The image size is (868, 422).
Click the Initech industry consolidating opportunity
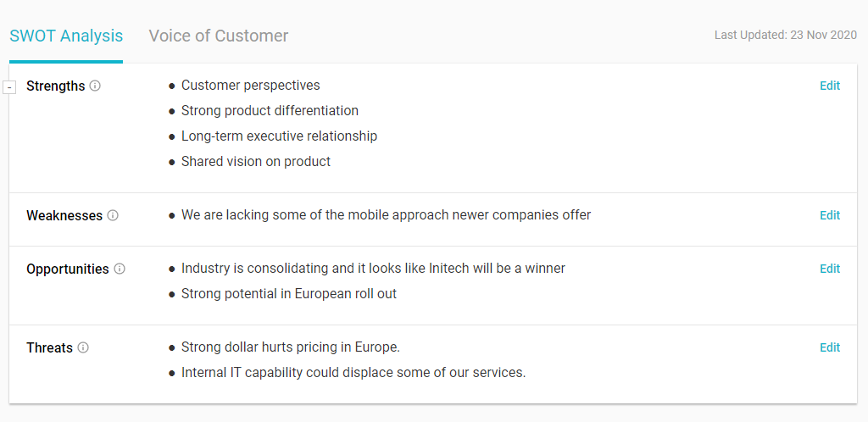coord(373,269)
